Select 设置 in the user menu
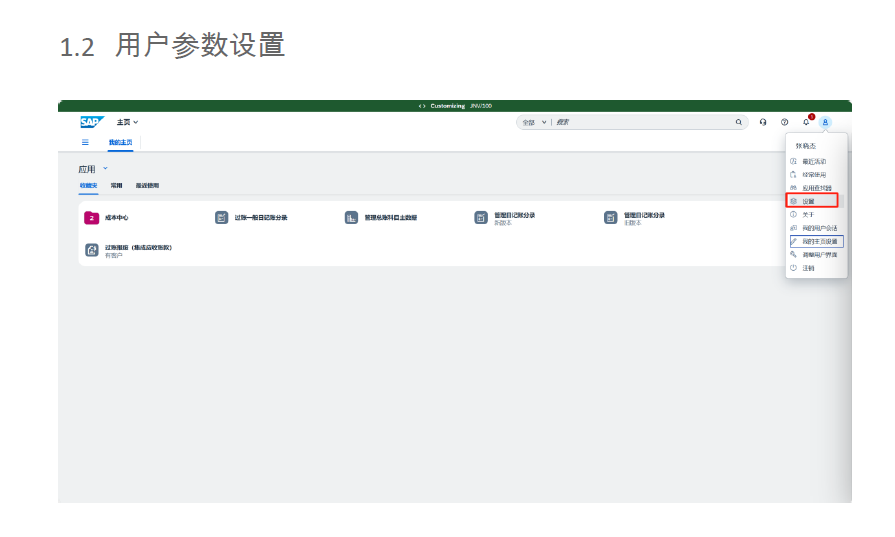This screenshot has width=895, height=537. coord(808,201)
